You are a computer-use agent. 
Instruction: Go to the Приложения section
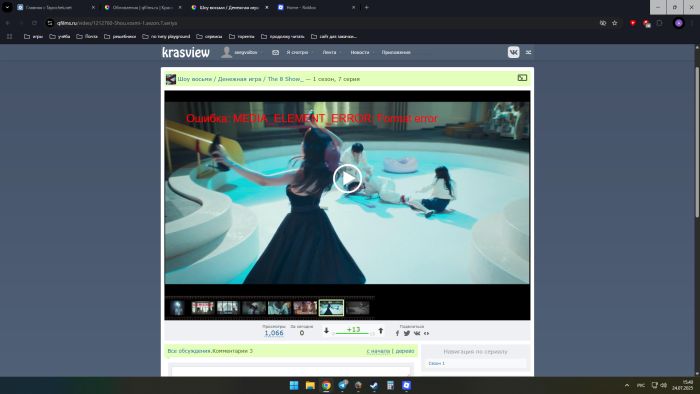tap(396, 53)
